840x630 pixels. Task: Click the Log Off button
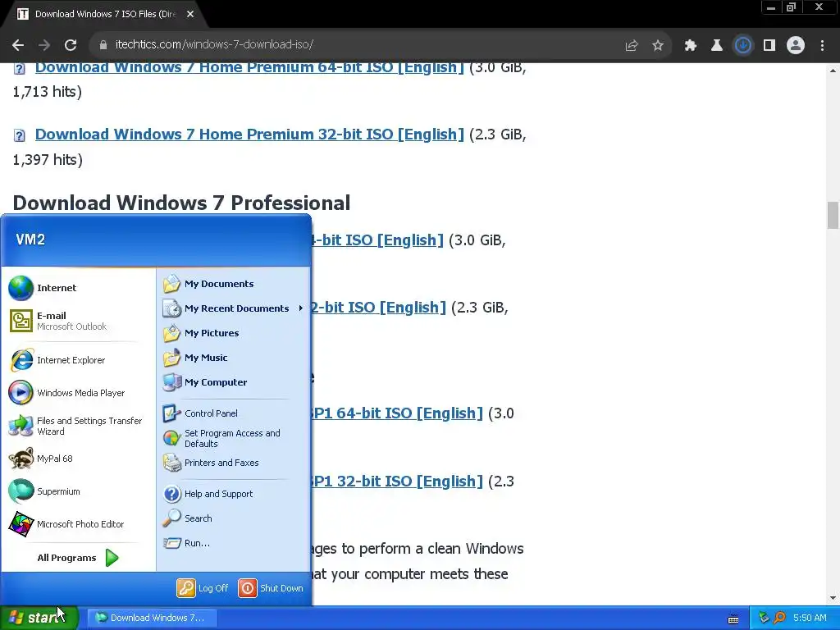[203, 588]
